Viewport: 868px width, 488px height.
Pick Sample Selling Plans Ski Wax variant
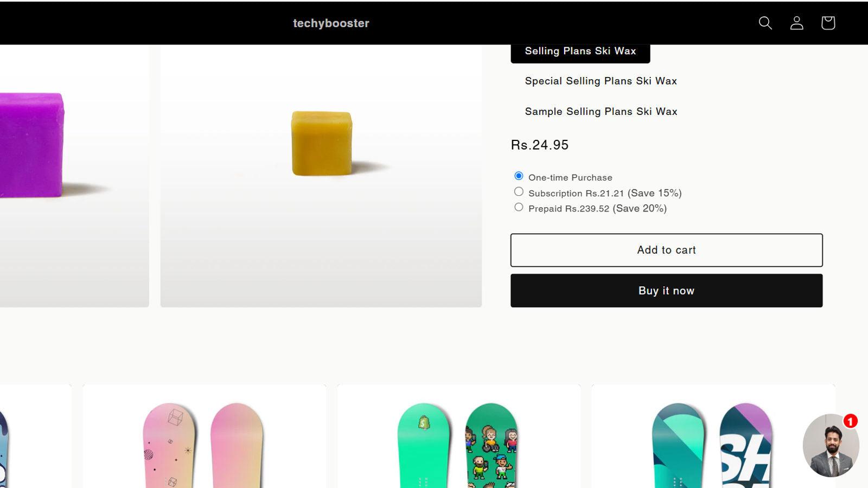point(601,112)
